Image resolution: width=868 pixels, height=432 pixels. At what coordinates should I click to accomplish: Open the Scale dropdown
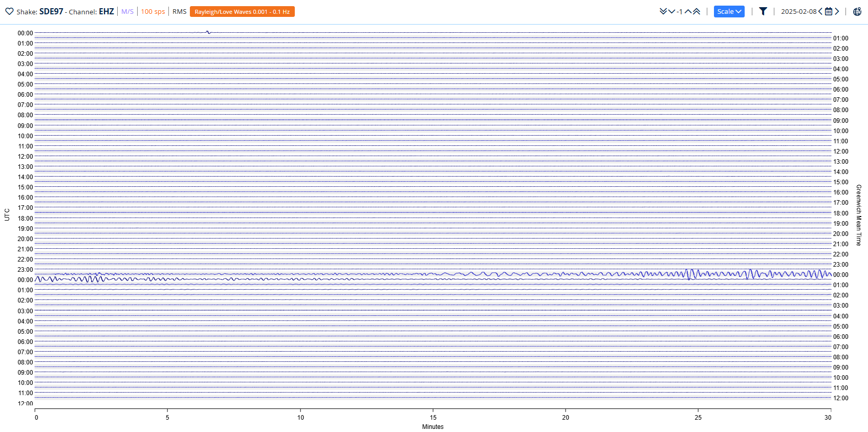click(729, 11)
